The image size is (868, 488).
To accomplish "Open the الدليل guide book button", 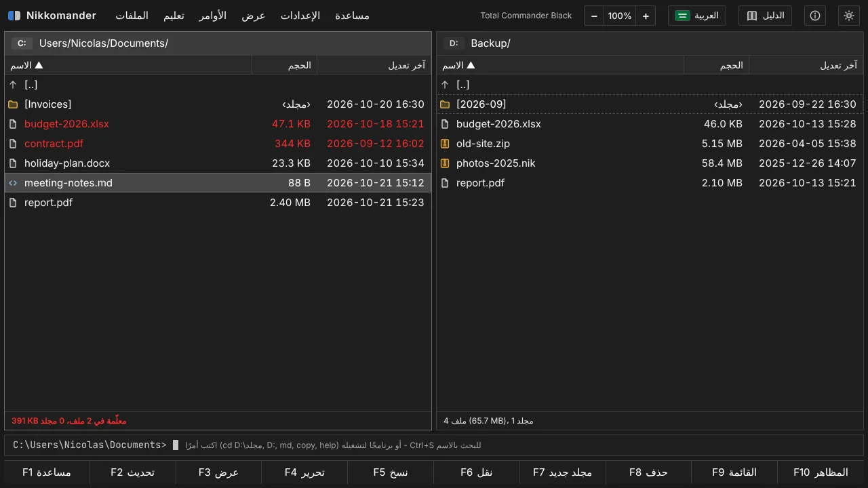I will [765, 16].
